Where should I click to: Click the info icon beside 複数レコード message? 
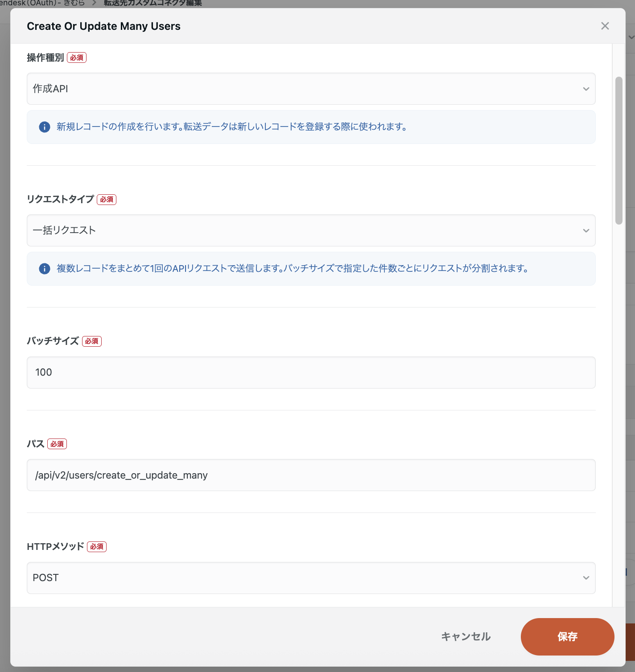45,269
